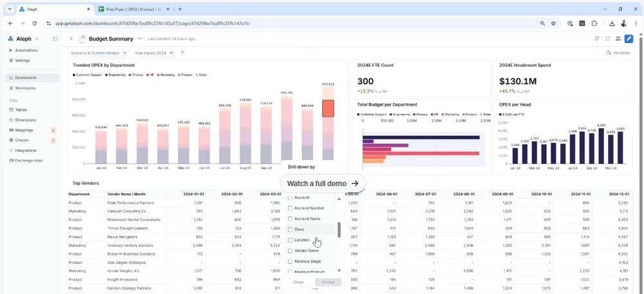
Task: Collapse the left sidebar panel icon
Action: click(55, 39)
